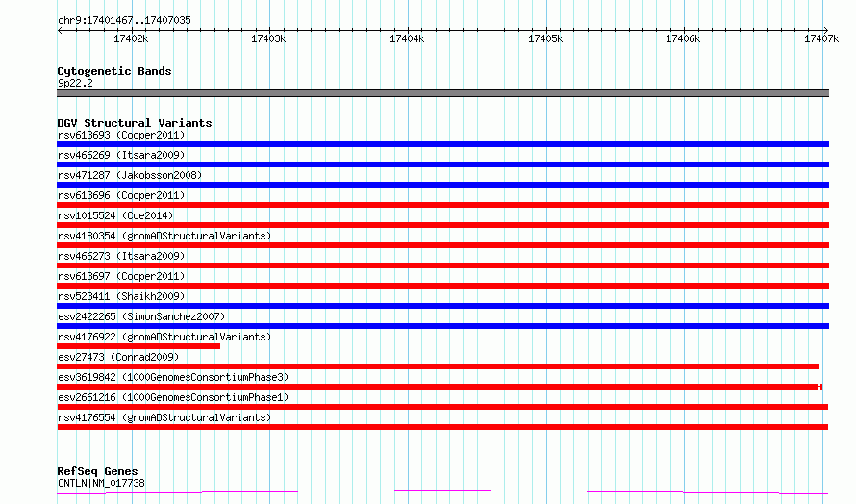856x504 pixels.
Task: Select the red bar under esv2661216
Action: [442, 407]
